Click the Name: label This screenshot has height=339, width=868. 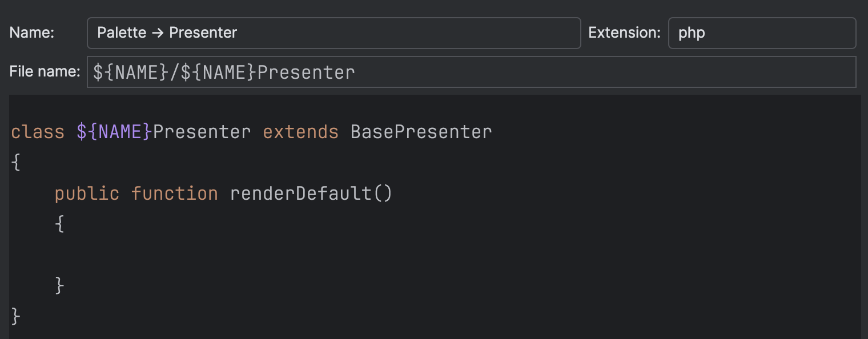(31, 33)
